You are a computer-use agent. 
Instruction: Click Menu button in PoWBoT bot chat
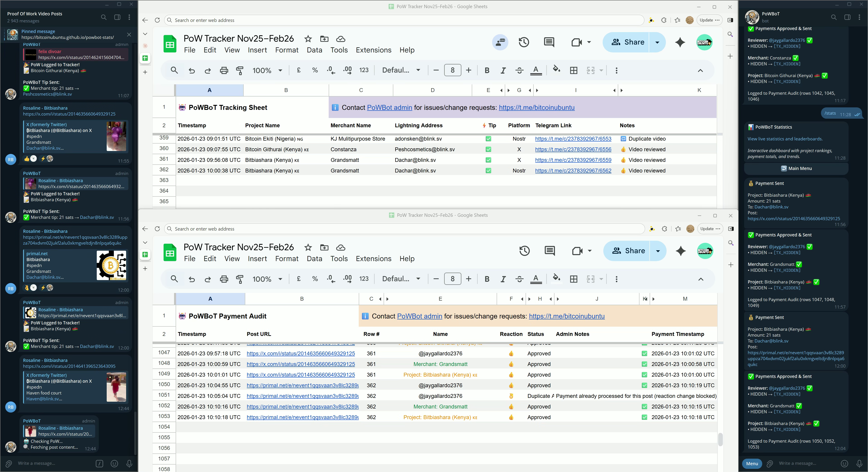752,464
